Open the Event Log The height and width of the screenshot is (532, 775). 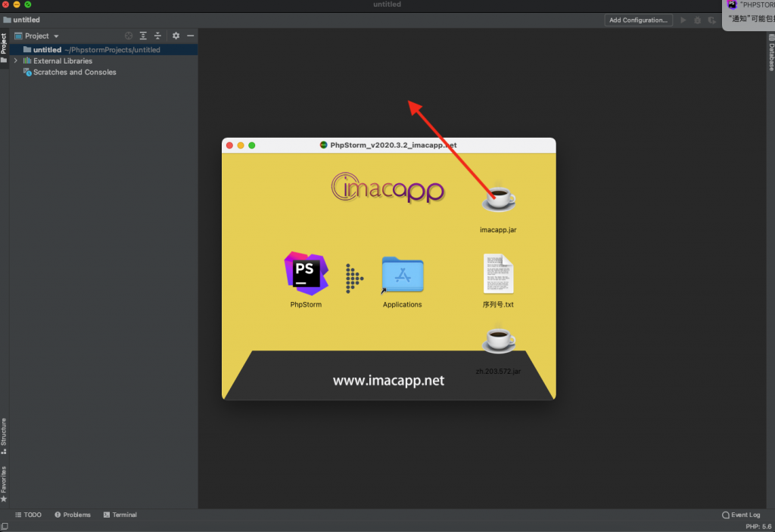[x=741, y=515]
